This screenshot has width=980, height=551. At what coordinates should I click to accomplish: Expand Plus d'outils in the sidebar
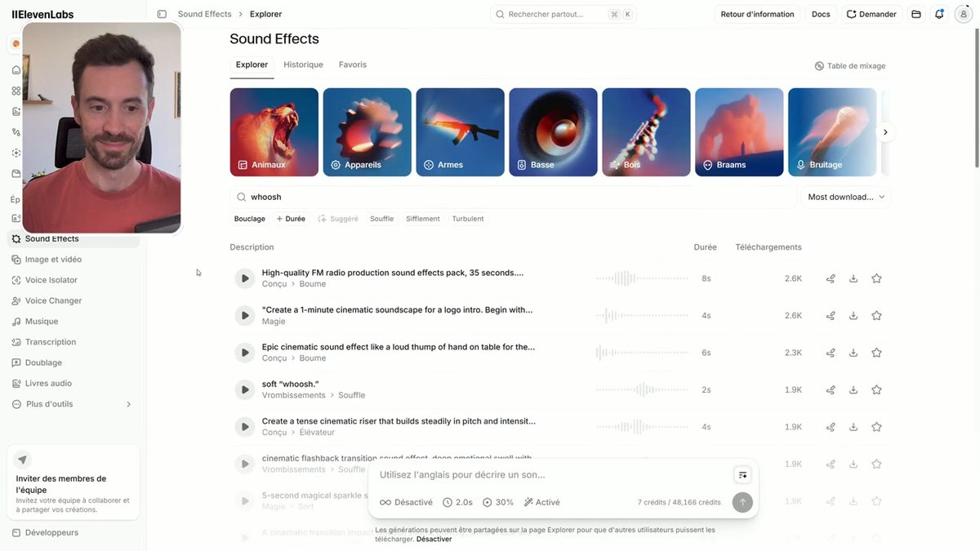tap(72, 404)
